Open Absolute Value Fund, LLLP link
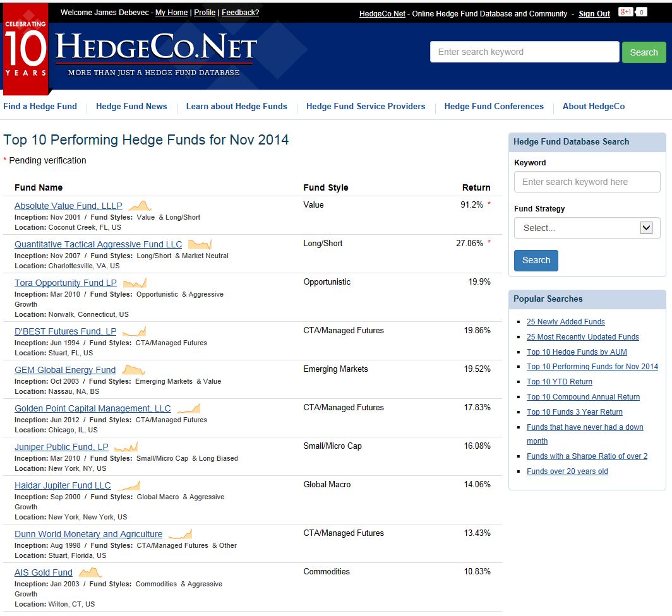 tap(68, 206)
